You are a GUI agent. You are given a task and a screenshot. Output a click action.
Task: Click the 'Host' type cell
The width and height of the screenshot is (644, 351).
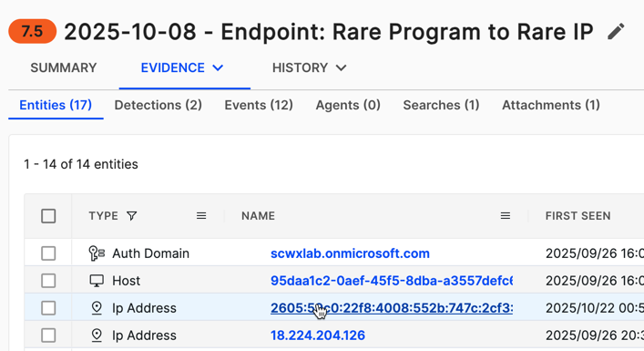tap(126, 281)
